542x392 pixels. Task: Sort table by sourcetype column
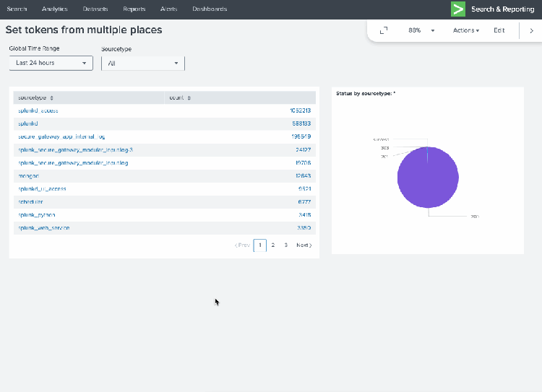coord(35,97)
